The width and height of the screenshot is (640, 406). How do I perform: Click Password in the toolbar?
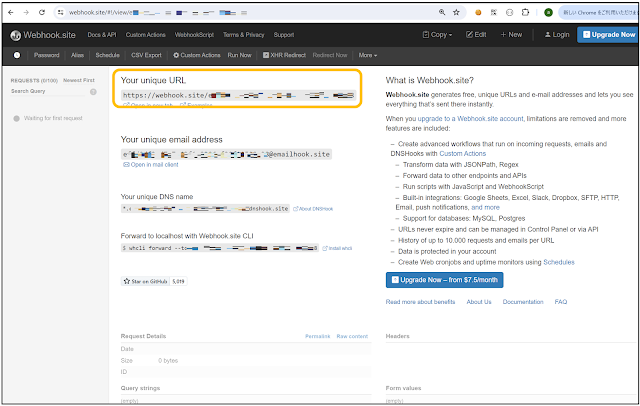[47, 55]
